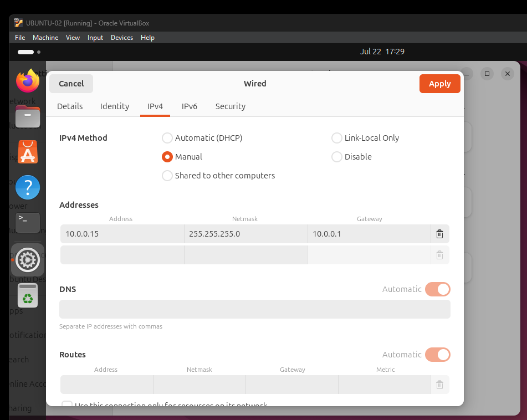Delete the 10.0.0.15 address row
527x420 pixels.
439,234
